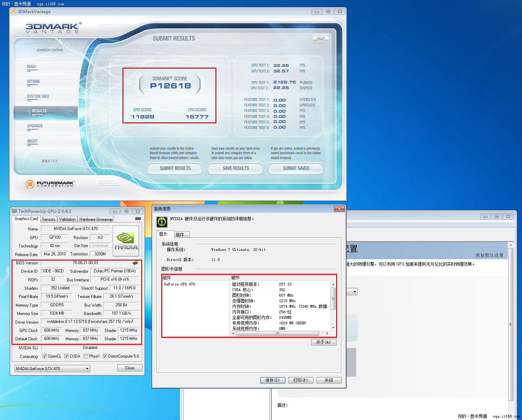Click the 3DMark score P12618
This screenshot has height=420, width=522.
point(170,86)
